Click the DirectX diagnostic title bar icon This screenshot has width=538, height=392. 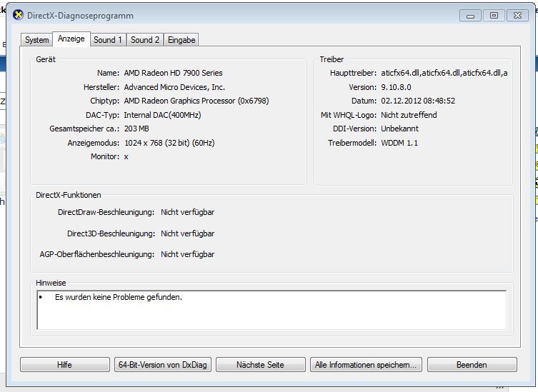tap(18, 16)
